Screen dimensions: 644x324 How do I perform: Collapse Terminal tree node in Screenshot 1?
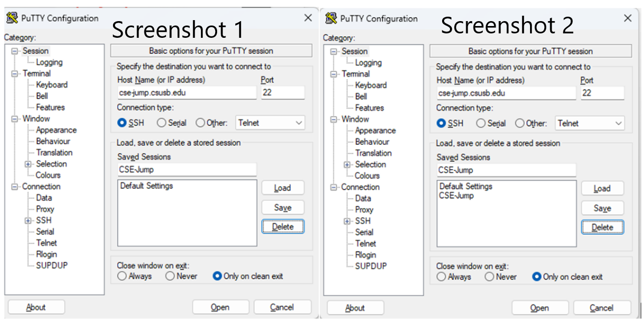tap(14, 74)
